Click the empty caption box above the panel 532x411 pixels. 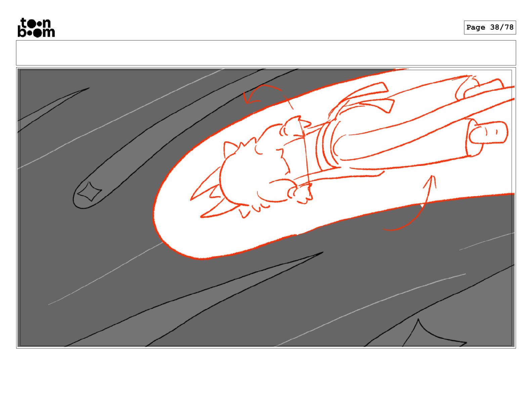266,53
